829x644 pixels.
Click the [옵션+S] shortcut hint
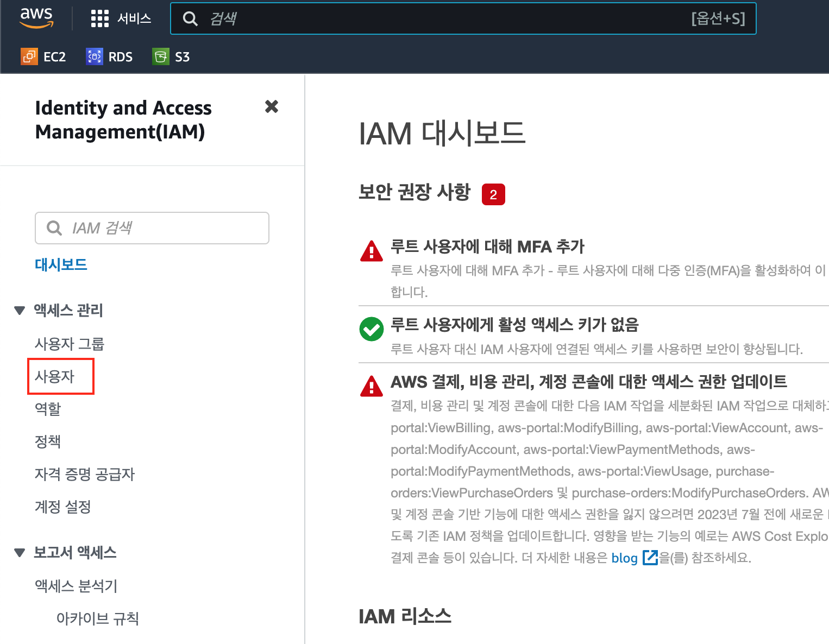click(718, 19)
